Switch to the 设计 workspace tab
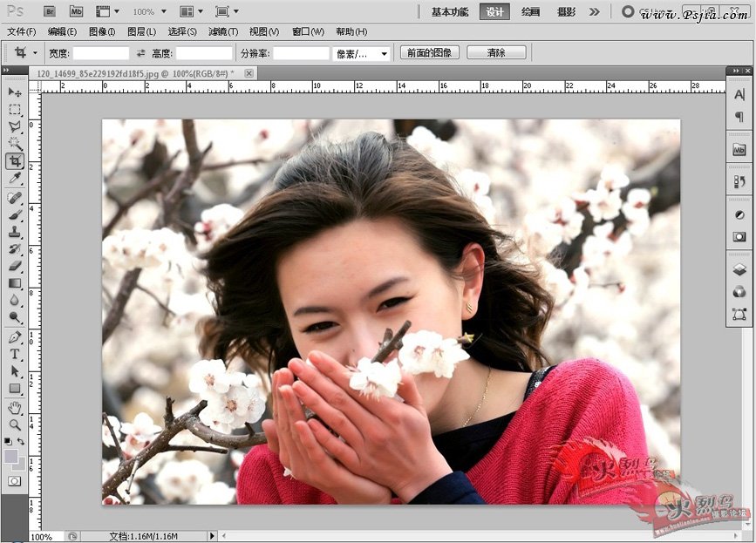Viewport: 756px width, 543px height. (x=494, y=11)
